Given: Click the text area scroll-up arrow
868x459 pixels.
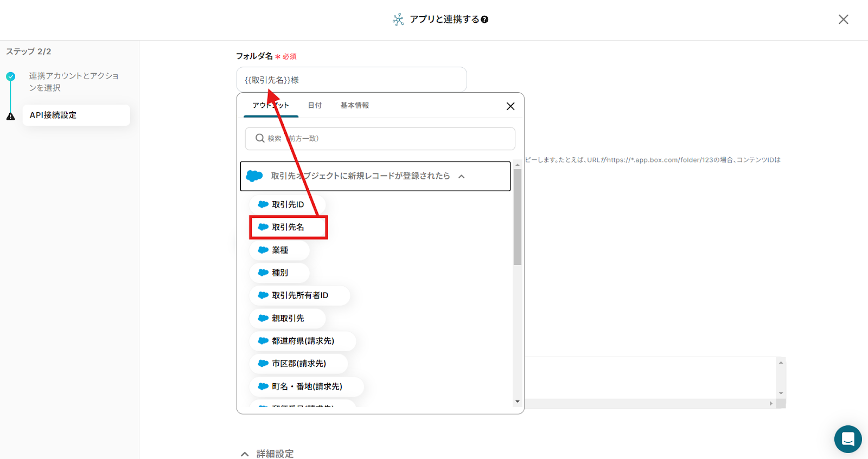Looking at the screenshot, I should point(781,362).
